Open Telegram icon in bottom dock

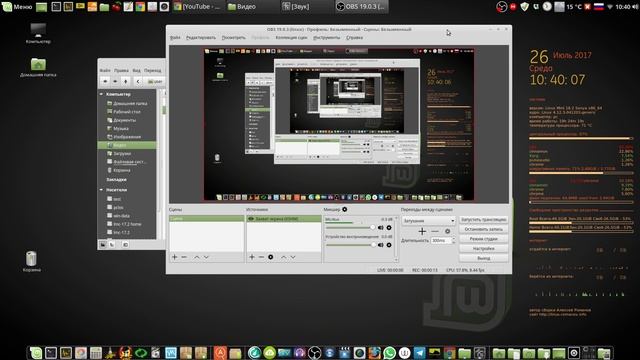(x=419, y=353)
